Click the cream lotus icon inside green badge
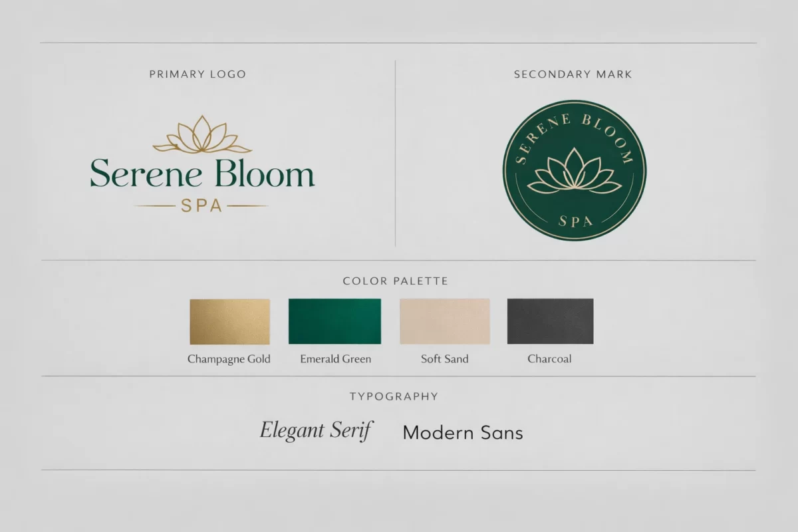This screenshot has height=532, width=798. (574, 172)
